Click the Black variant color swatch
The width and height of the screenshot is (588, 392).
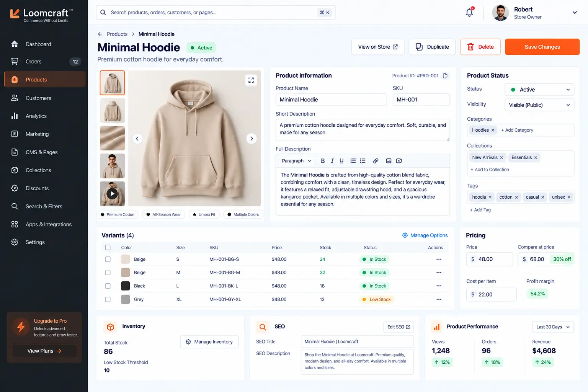point(126,286)
